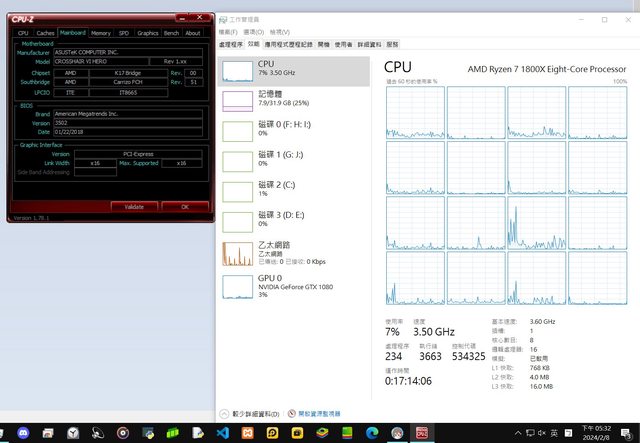The width and height of the screenshot is (640, 443).
Task: Select 磁碟 1 (G: J:) in sidebar
Action: tap(294, 162)
